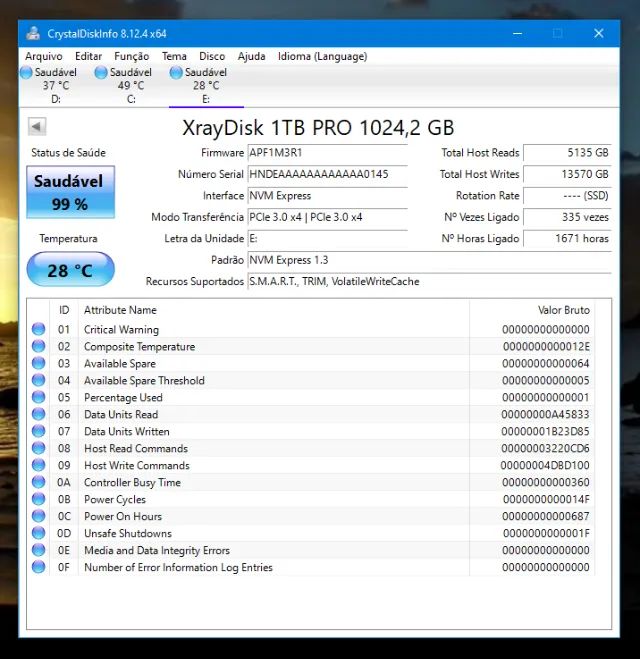Select the E: drive health orb
Viewport: 640px width, 659px height.
click(176, 73)
